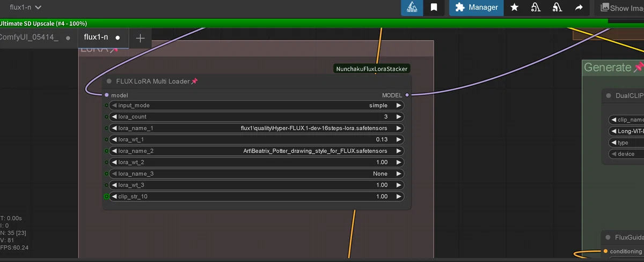
Task: Click the vacuum icon next to the share arrow
Action: point(557,8)
